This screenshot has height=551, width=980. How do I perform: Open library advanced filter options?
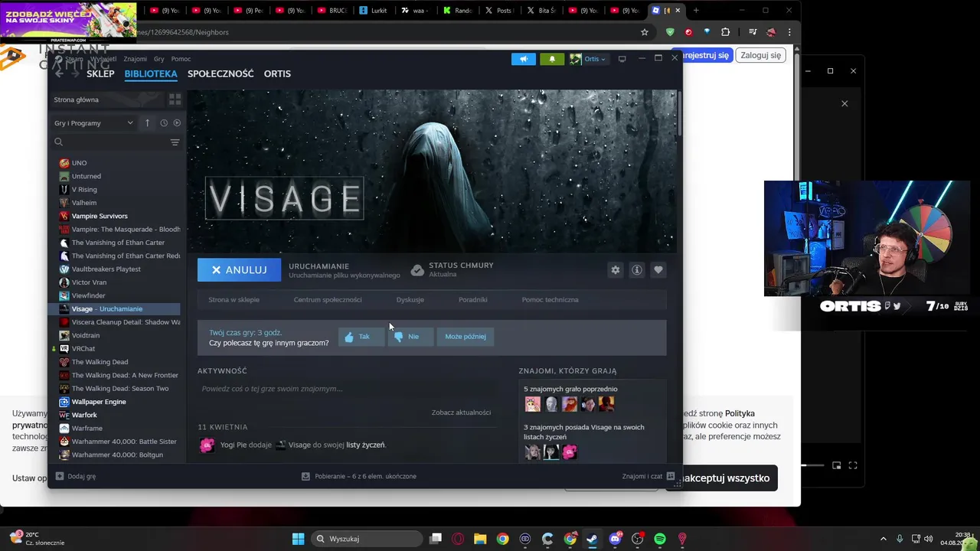175,142
